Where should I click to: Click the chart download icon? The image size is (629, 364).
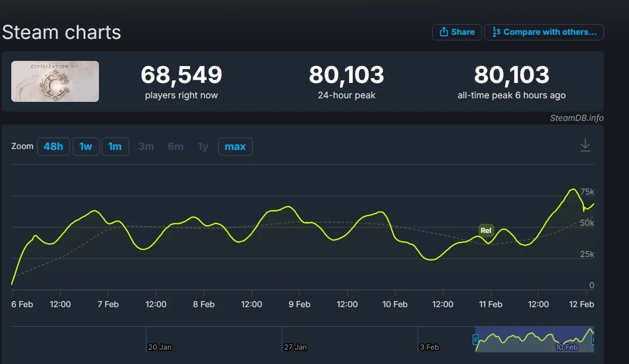coord(585,146)
